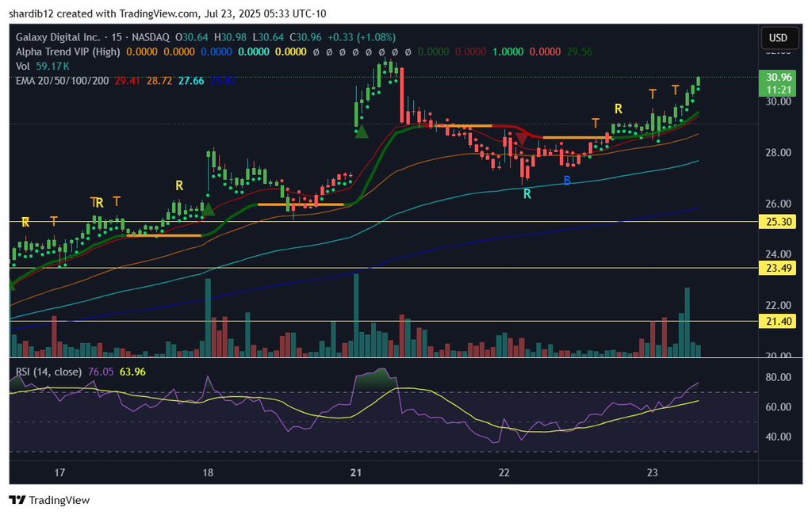
Task: Click the 25.30 horizontal line price label
Action: click(779, 222)
